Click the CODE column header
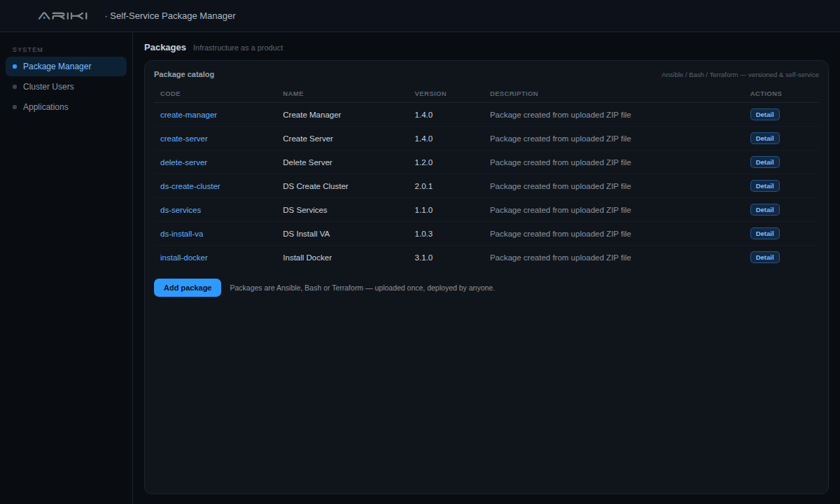This screenshot has height=504, width=840. pos(170,94)
